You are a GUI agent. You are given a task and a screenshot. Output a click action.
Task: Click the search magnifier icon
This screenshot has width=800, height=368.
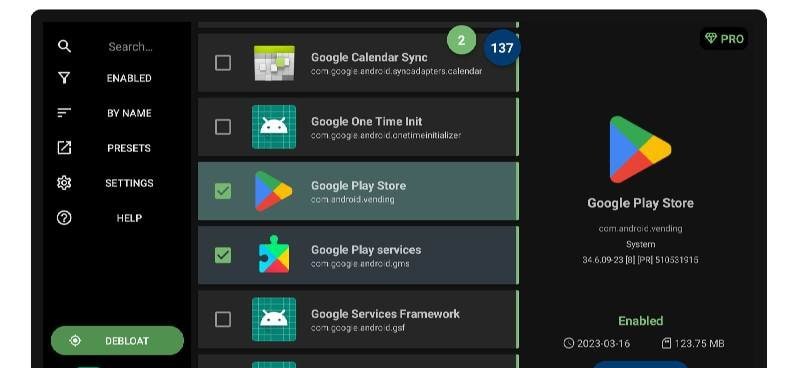(x=64, y=46)
